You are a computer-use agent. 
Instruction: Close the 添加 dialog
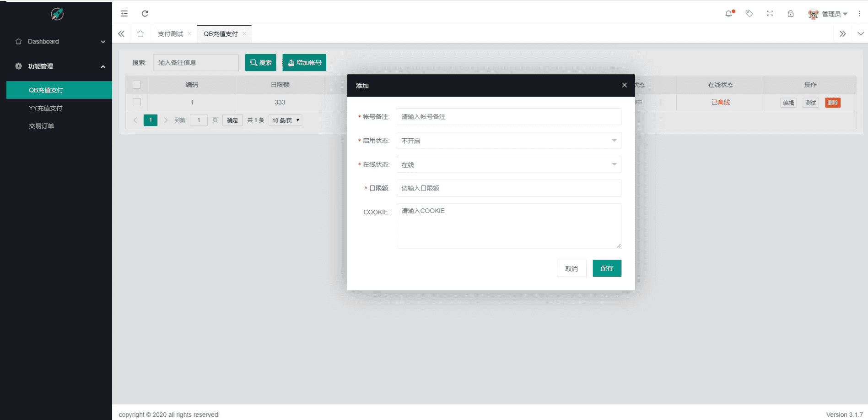point(624,85)
